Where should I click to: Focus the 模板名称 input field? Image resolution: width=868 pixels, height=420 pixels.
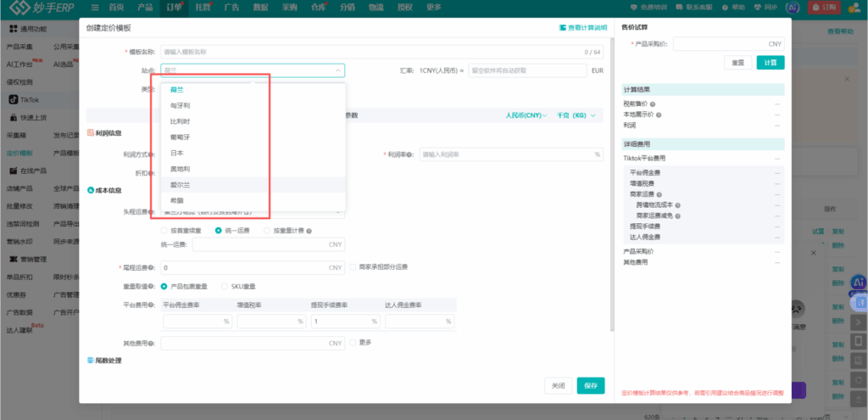coord(382,52)
